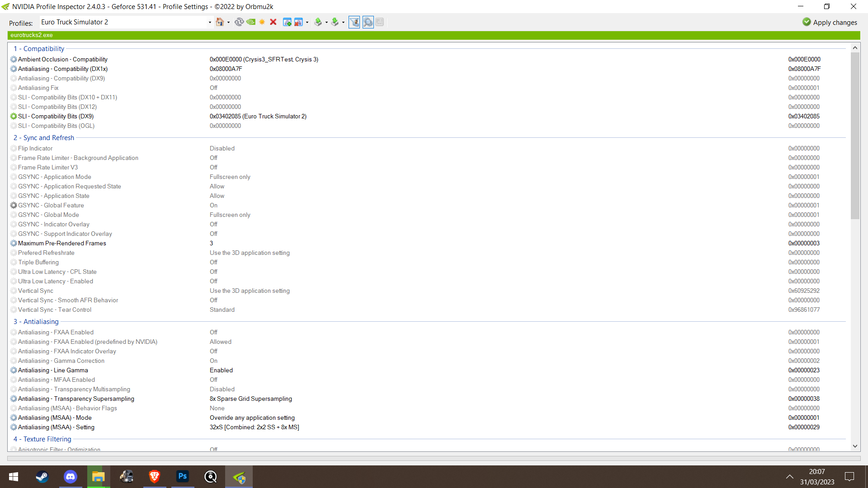Click the vertical scrollbar down arrow
Image resolution: width=868 pixels, height=488 pixels.
coord(855,446)
